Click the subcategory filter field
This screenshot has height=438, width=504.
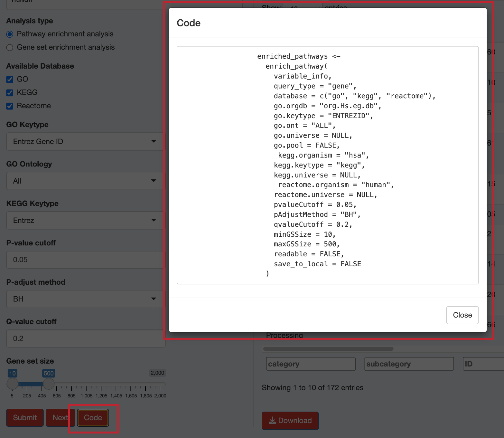pos(409,364)
